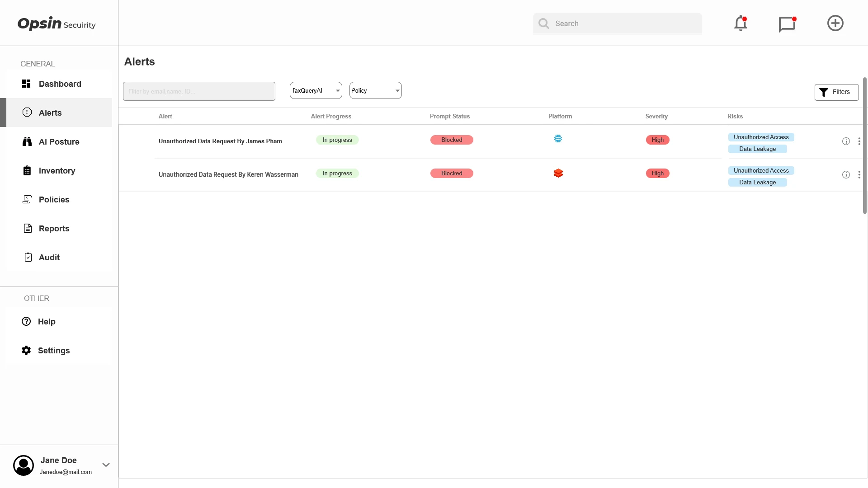Show info for James Pham alert
The height and width of the screenshot is (488, 868).
[x=846, y=141]
